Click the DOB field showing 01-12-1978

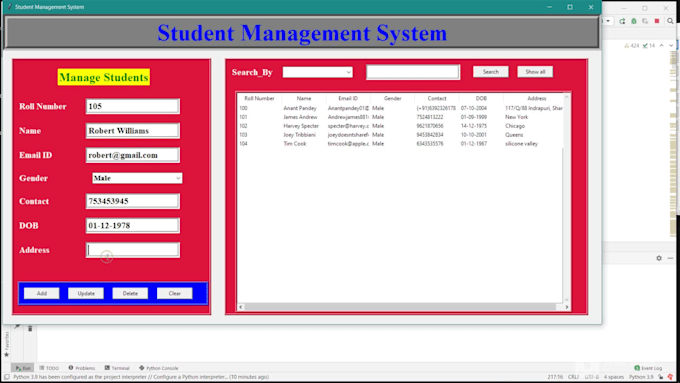133,226
